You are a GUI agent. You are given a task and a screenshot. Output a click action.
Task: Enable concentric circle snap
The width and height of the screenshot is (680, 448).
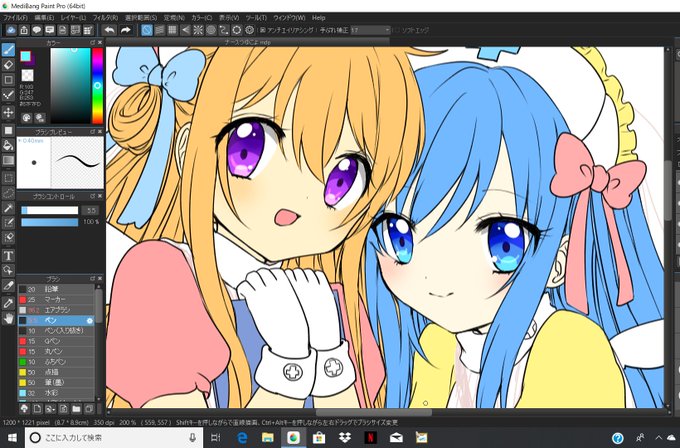211,30
